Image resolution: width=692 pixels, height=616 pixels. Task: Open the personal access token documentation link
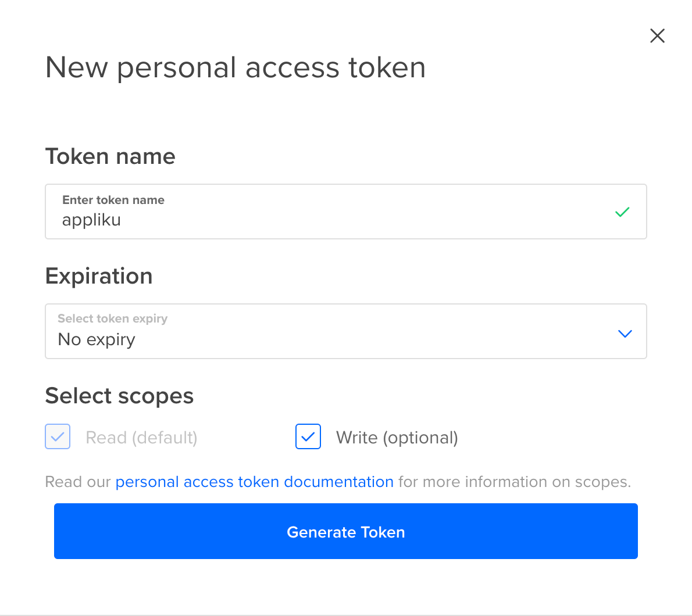click(x=254, y=482)
